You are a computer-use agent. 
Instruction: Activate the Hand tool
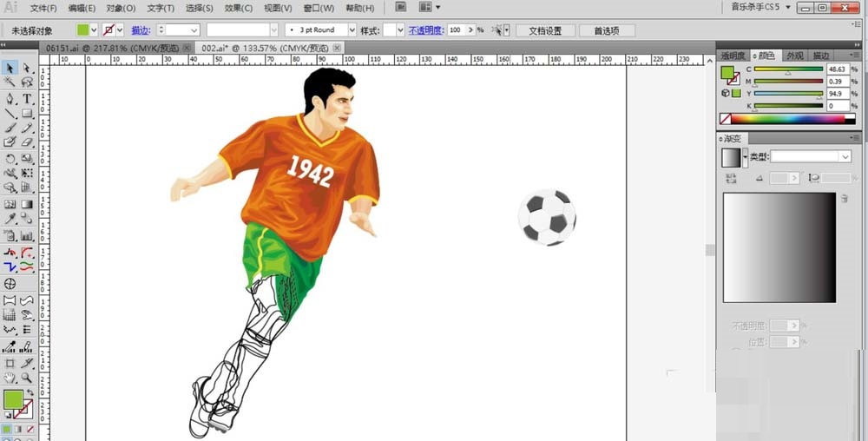click(x=10, y=378)
